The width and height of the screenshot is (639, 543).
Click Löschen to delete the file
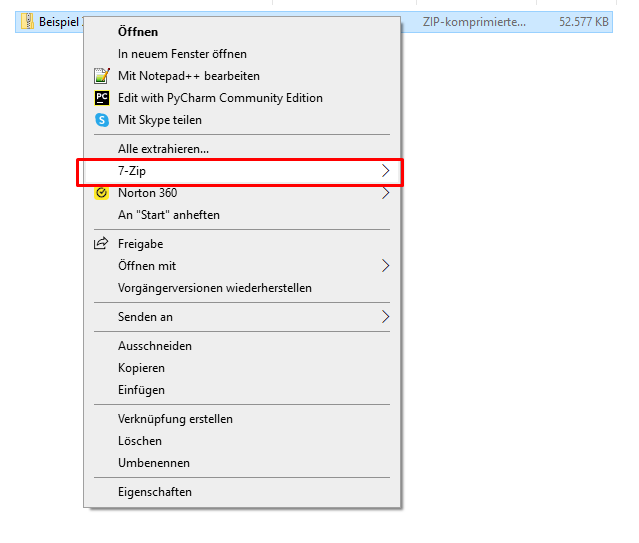click(x=140, y=441)
